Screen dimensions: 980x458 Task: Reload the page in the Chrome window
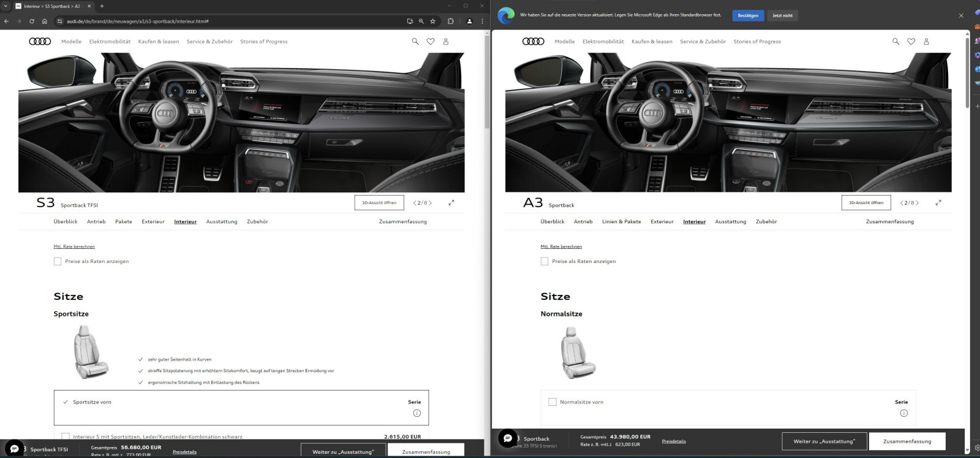pos(32,21)
